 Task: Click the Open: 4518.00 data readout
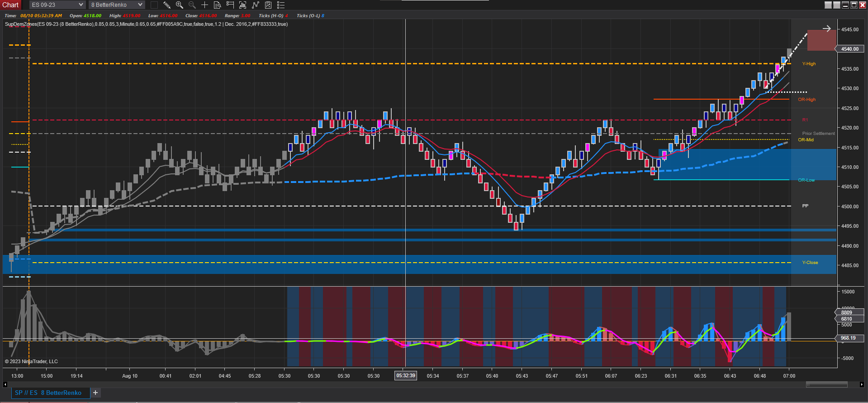click(85, 16)
